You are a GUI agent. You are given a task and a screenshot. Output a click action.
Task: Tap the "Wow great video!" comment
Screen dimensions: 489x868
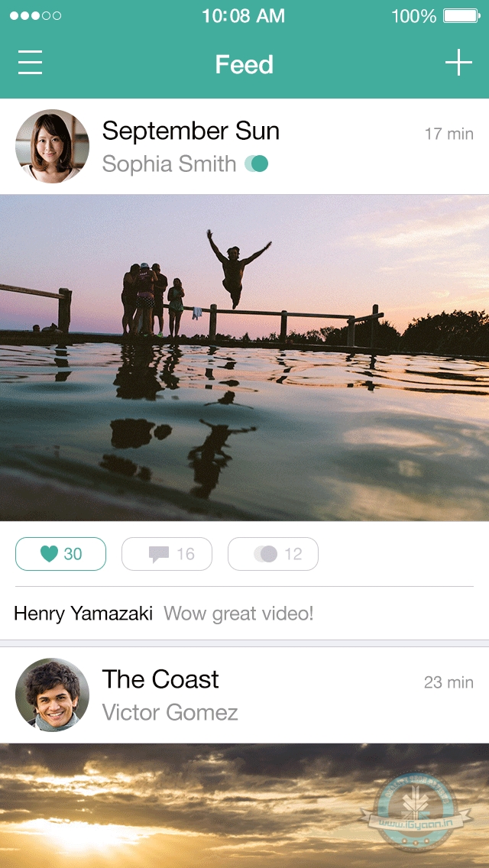238,613
